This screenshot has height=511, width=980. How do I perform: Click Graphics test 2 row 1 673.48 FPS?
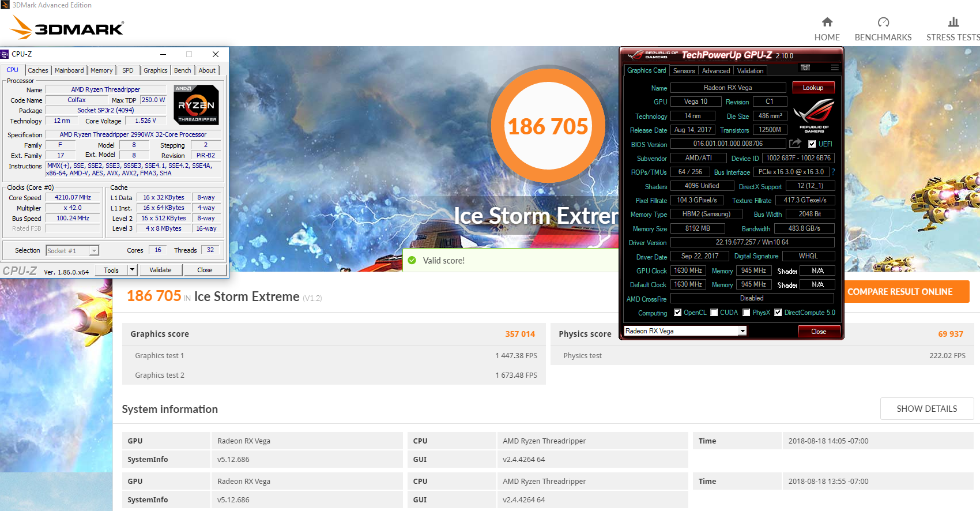pyautogui.click(x=334, y=375)
